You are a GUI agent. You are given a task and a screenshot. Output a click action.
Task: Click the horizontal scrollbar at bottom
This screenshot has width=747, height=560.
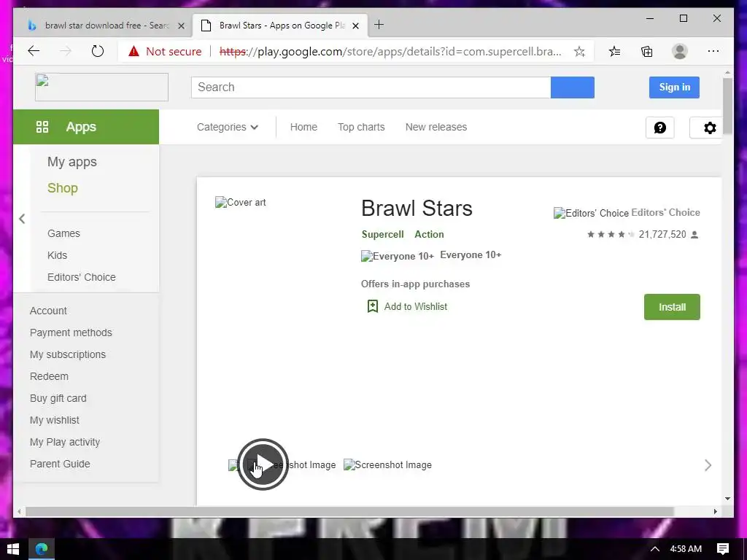tap(349, 511)
